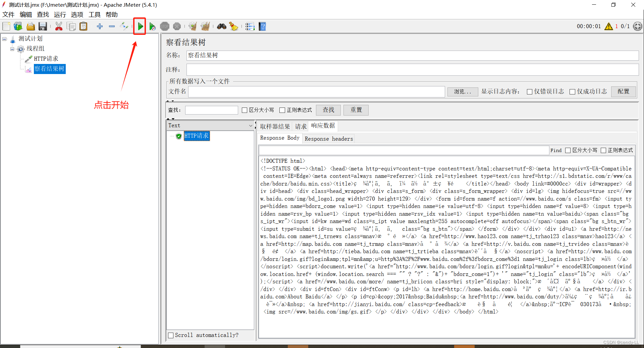This screenshot has width=644, height=348.
Task: Click the 重置 button
Action: coord(356,110)
